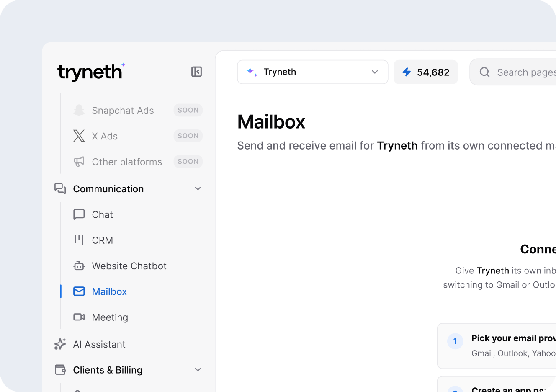
Task: Click the lightning bolt credits icon
Action: tap(407, 72)
